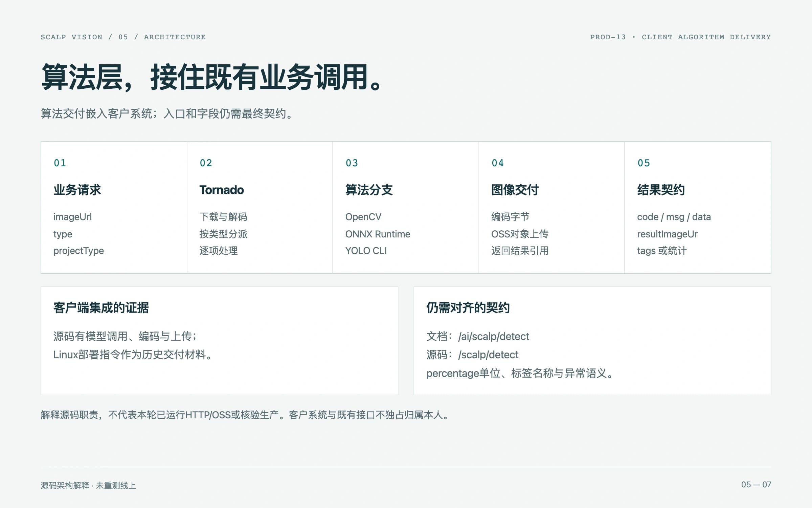This screenshot has width=812, height=508.
Task: Click the subtitle 算法交付嵌入客户系统
Action: 97,113
